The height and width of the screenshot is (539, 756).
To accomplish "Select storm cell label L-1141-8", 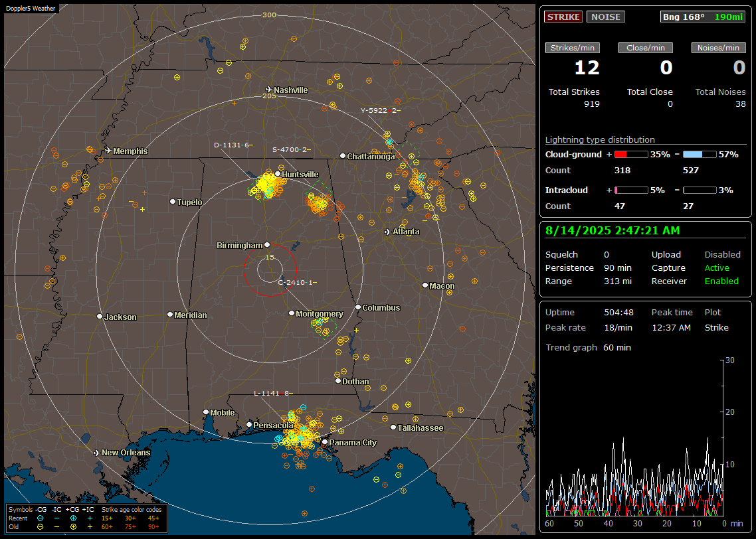I will pyautogui.click(x=274, y=393).
